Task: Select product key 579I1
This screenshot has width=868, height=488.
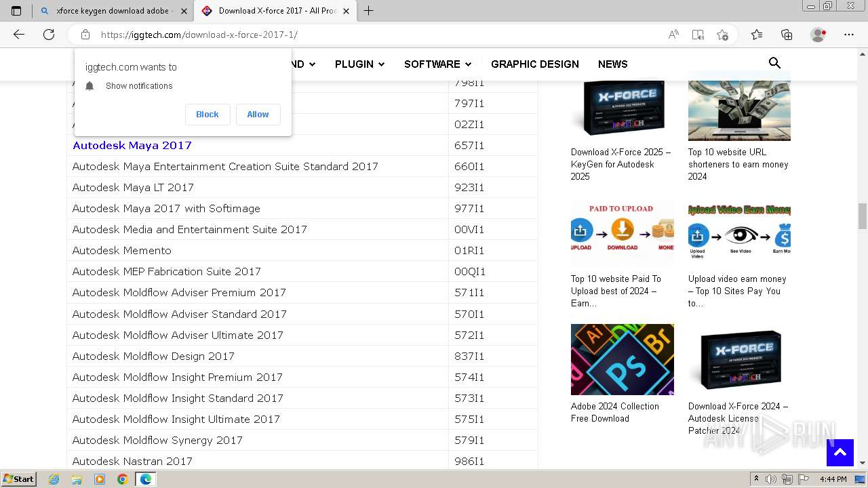Action: point(469,440)
